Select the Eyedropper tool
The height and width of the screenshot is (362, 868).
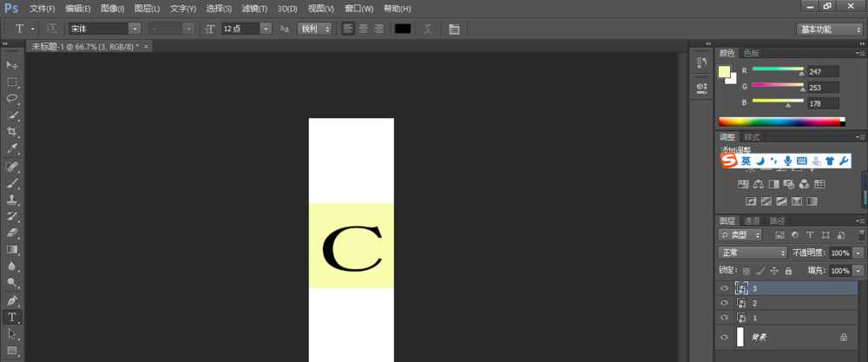(x=12, y=148)
